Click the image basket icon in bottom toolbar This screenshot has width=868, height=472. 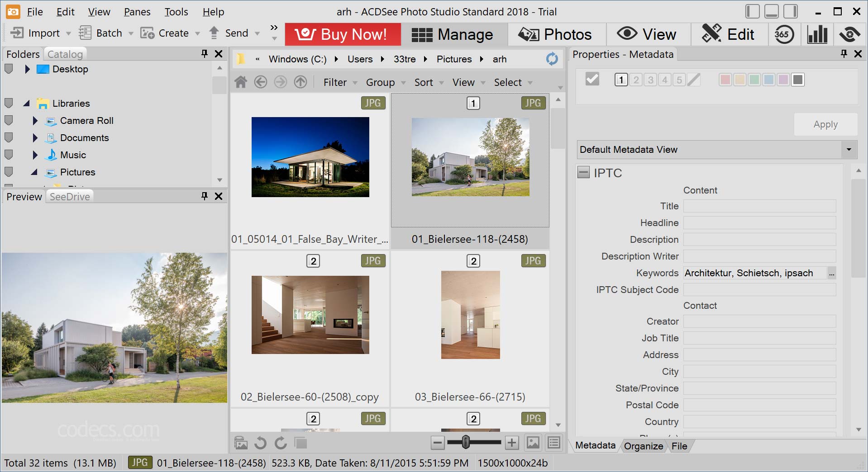(241, 443)
